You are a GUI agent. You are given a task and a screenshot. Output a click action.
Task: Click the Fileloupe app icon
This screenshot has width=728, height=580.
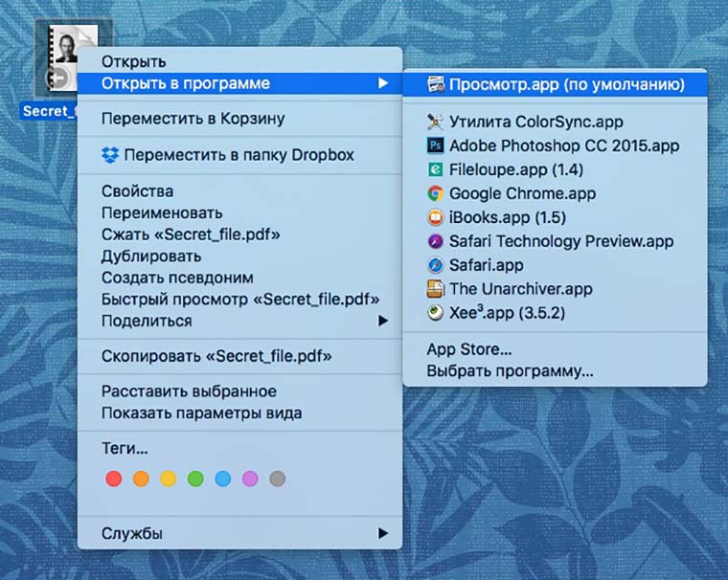tap(436, 169)
